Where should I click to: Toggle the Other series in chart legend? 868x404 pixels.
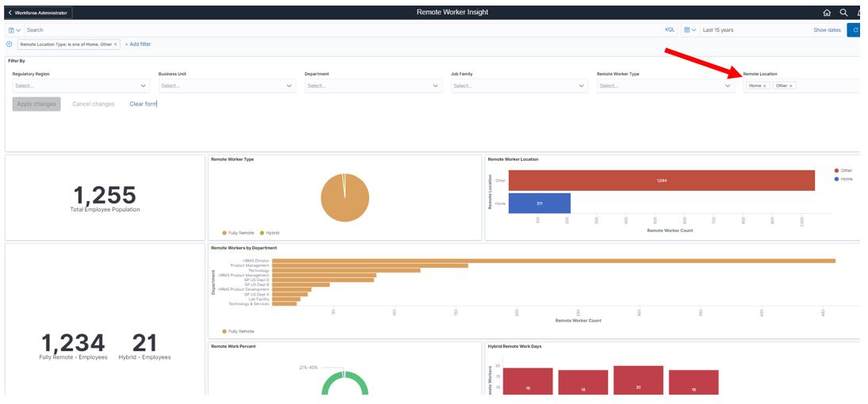pyautogui.click(x=846, y=170)
